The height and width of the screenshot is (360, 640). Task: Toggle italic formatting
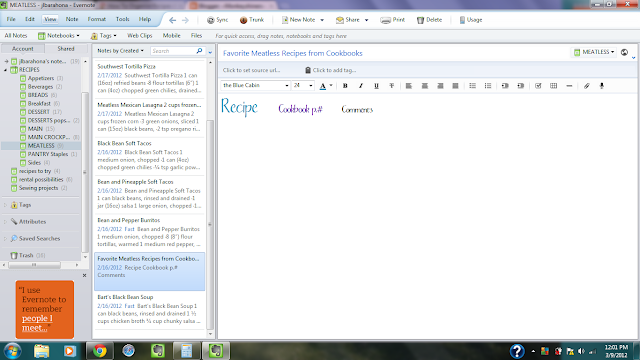point(360,86)
